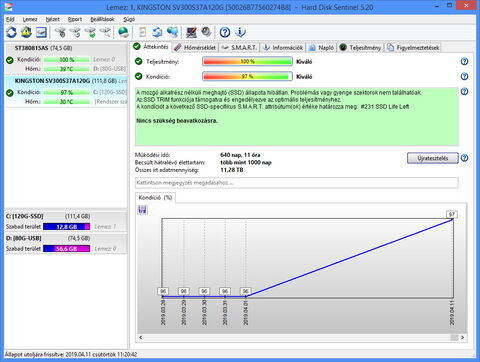This screenshot has height=362, width=480.
Task: Click the grey round disc toolbar icon
Action: tap(206, 32)
